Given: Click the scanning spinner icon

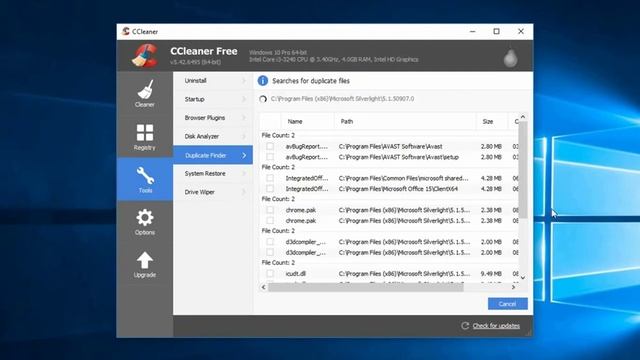Looking at the screenshot, I should point(263,99).
